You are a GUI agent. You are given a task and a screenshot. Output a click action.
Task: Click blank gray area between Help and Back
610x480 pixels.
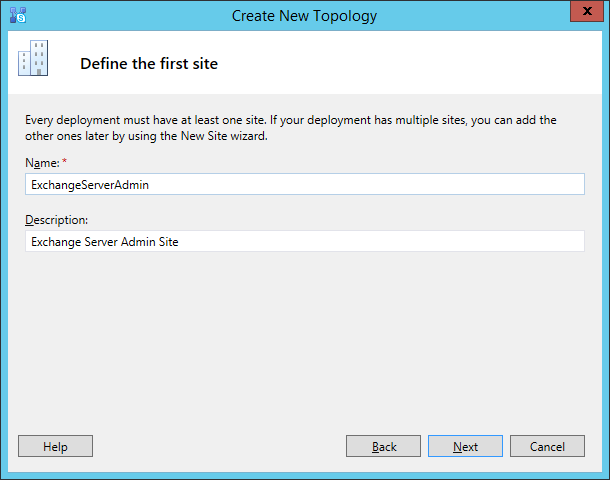219,446
